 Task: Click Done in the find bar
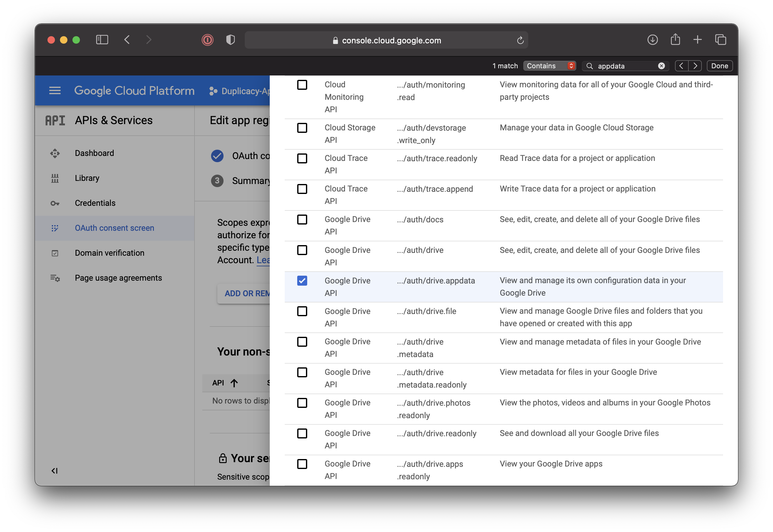coord(719,66)
